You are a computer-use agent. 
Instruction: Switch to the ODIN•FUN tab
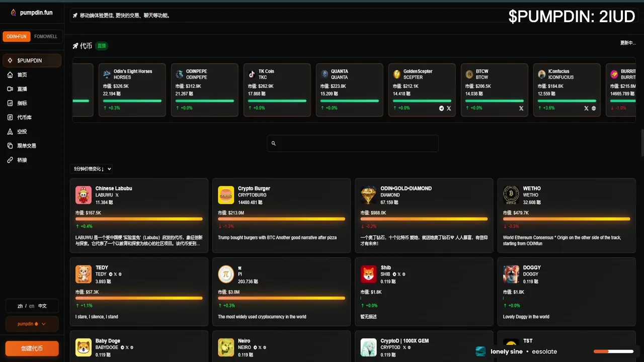pyautogui.click(x=17, y=37)
